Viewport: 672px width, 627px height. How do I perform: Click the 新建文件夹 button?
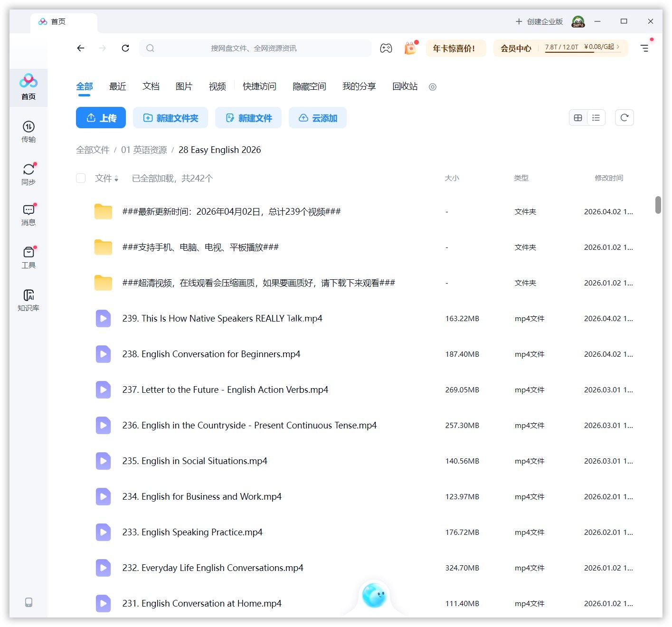170,118
